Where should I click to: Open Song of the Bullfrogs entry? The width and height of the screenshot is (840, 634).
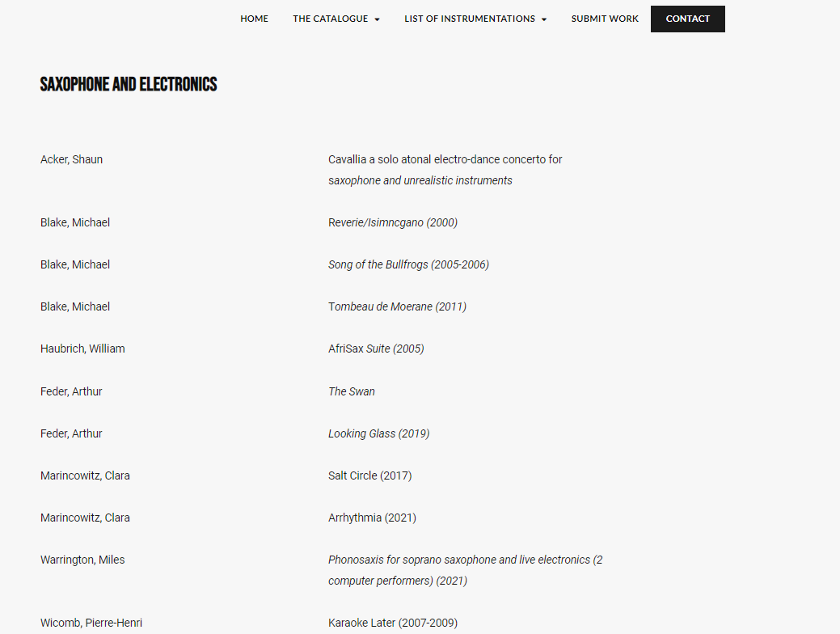(408, 264)
